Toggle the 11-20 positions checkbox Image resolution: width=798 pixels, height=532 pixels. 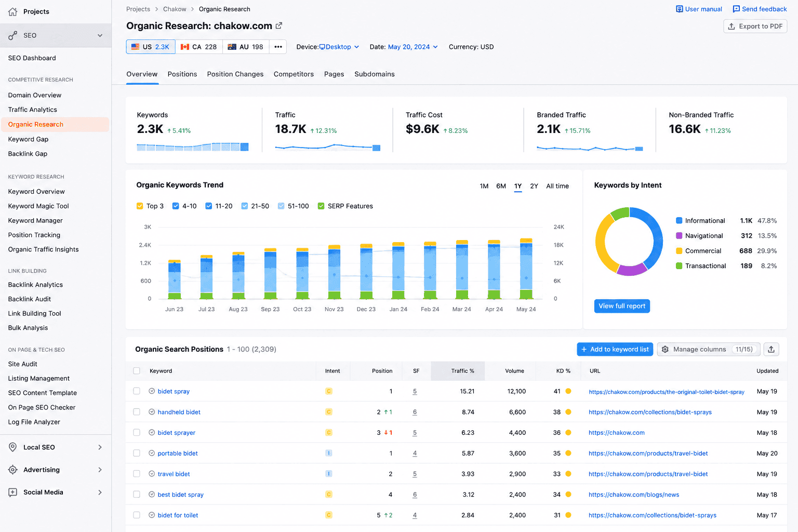coord(208,206)
